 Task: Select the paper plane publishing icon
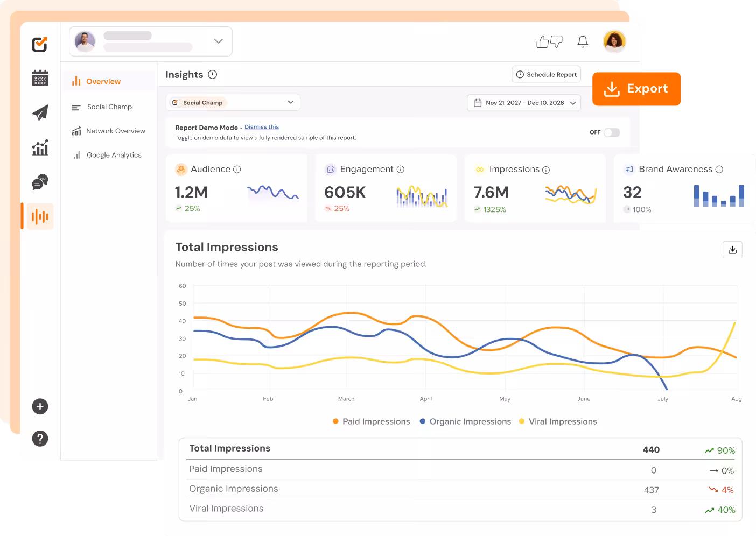[x=39, y=112]
